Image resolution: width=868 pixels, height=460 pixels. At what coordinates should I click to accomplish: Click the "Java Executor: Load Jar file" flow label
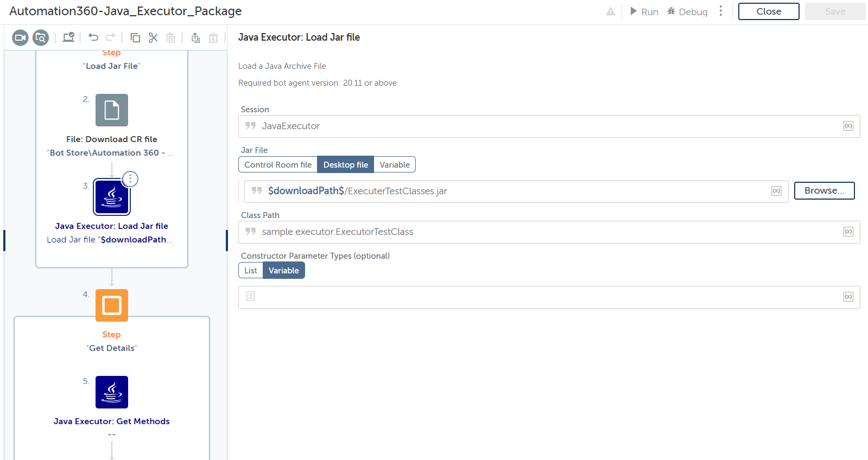click(112, 226)
